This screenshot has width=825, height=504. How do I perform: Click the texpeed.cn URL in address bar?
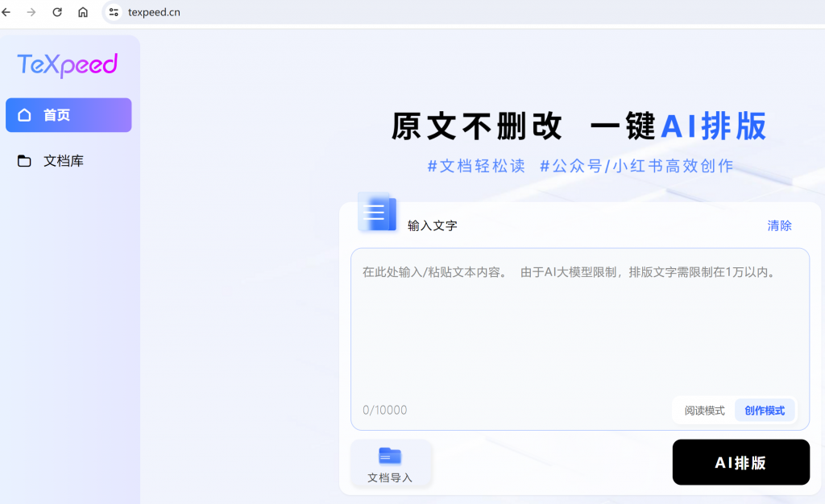coord(154,12)
